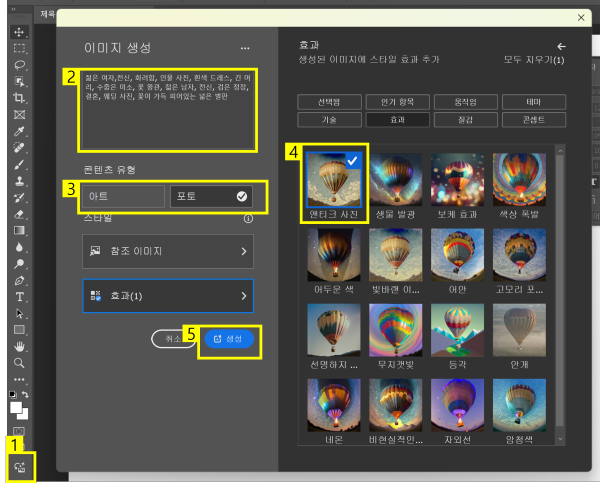Select the Path Selection tool
Screen dimensions: 600x483
tap(19, 313)
